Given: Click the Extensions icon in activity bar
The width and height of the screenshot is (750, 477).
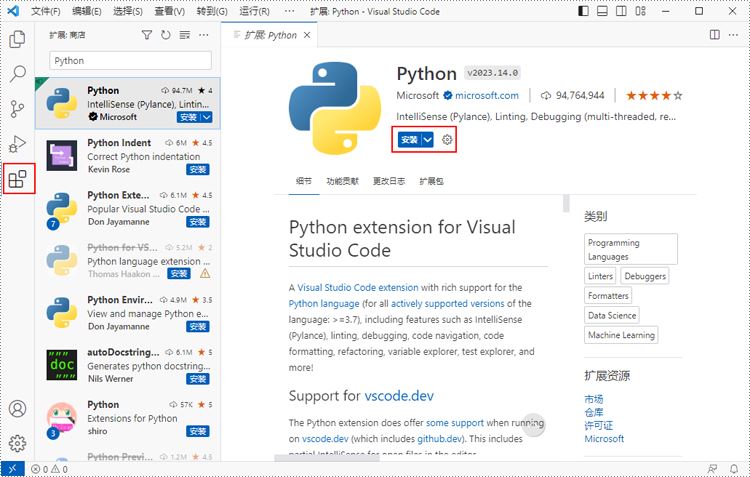Looking at the screenshot, I should point(17,180).
